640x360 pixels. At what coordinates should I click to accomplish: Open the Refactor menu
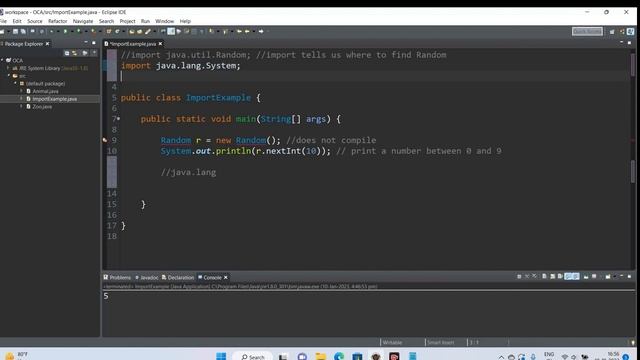click(x=58, y=21)
